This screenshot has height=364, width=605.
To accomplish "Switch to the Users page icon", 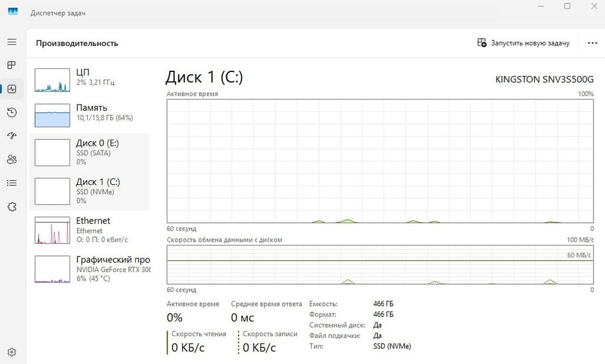I will pos(11,160).
